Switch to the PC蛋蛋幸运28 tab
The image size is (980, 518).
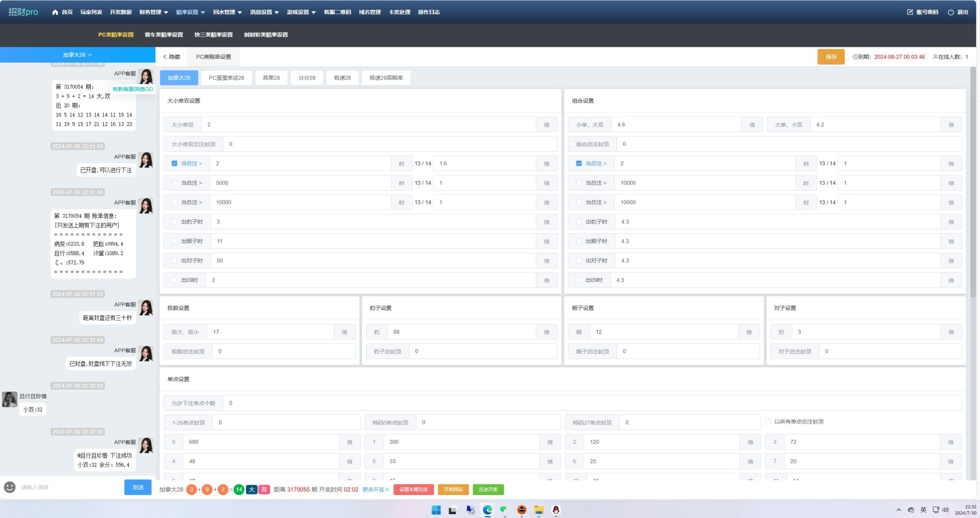pyautogui.click(x=226, y=78)
